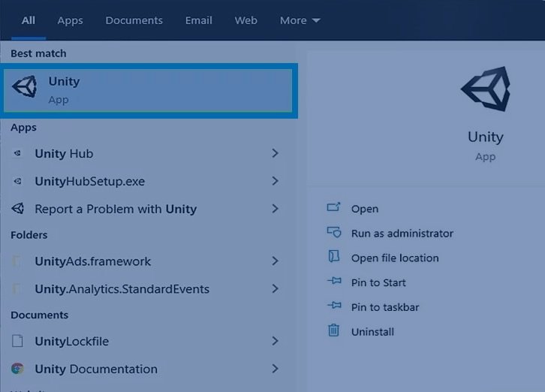Image resolution: width=545 pixels, height=392 pixels.
Task: Open the More dropdown menu
Action: point(300,20)
